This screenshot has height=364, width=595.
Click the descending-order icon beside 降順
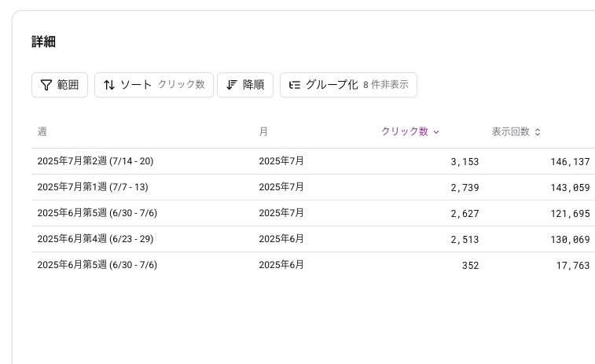coord(231,85)
